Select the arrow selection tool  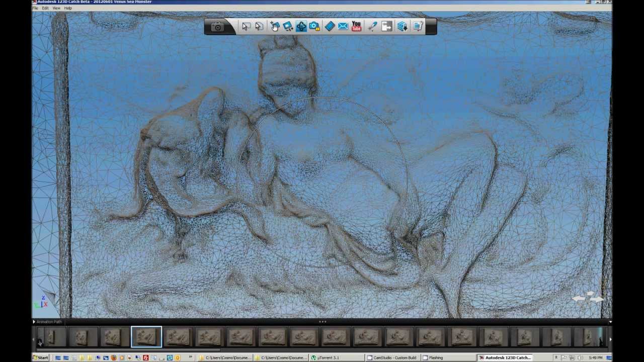[x=246, y=27]
